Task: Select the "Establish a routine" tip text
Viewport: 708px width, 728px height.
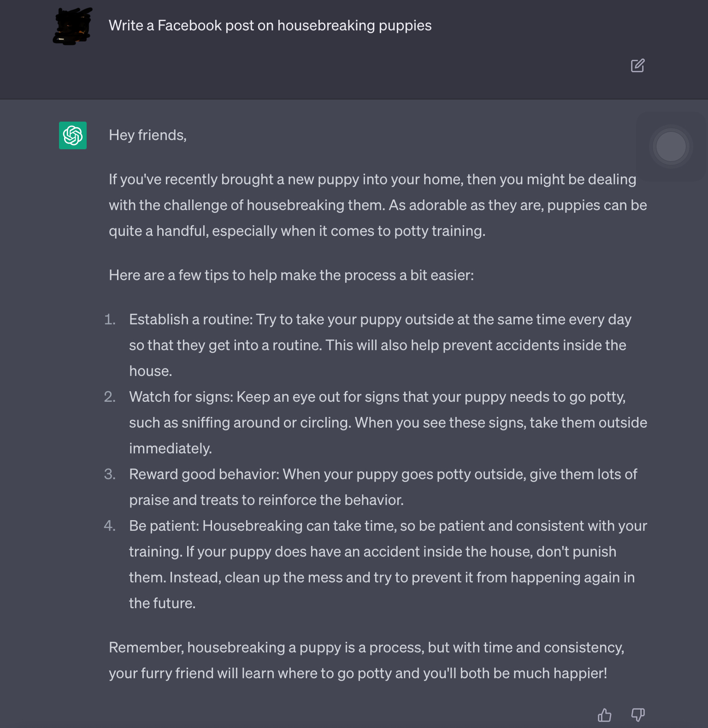Action: [380, 345]
